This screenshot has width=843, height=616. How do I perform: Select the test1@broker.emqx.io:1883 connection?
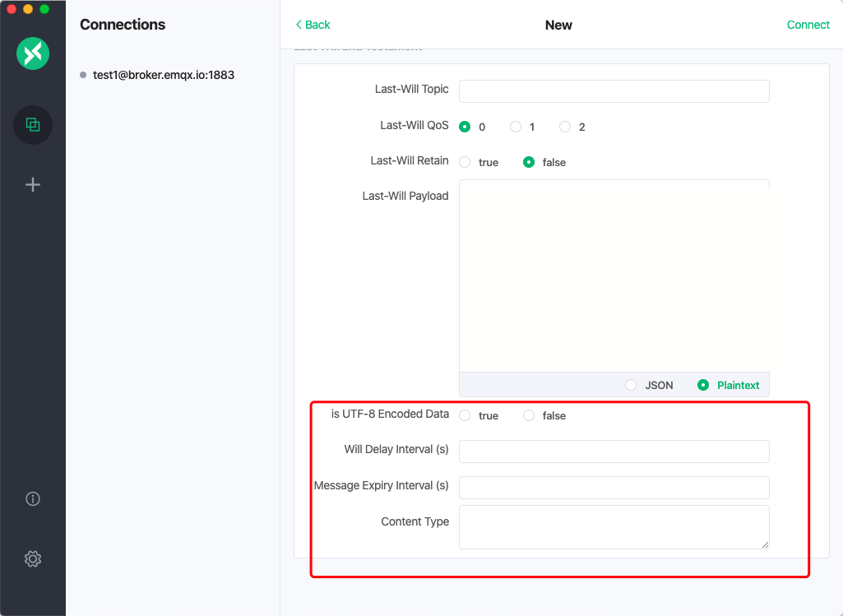coord(163,75)
